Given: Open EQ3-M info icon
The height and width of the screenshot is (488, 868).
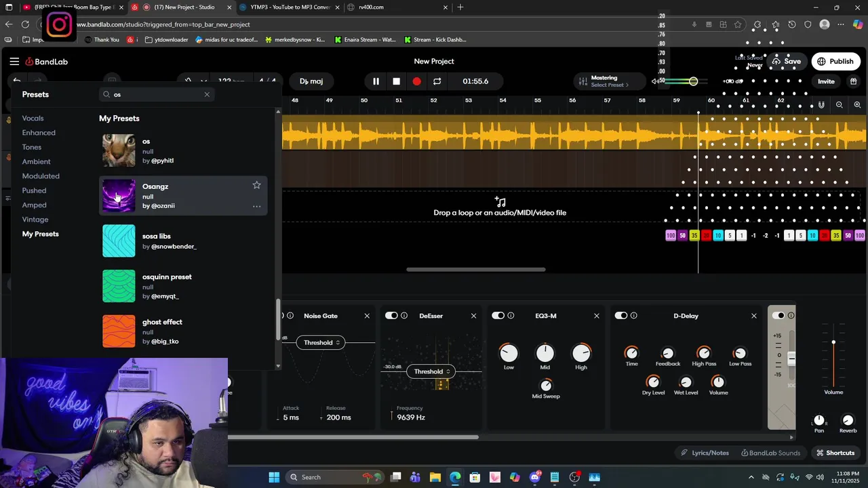Looking at the screenshot, I should click(511, 316).
